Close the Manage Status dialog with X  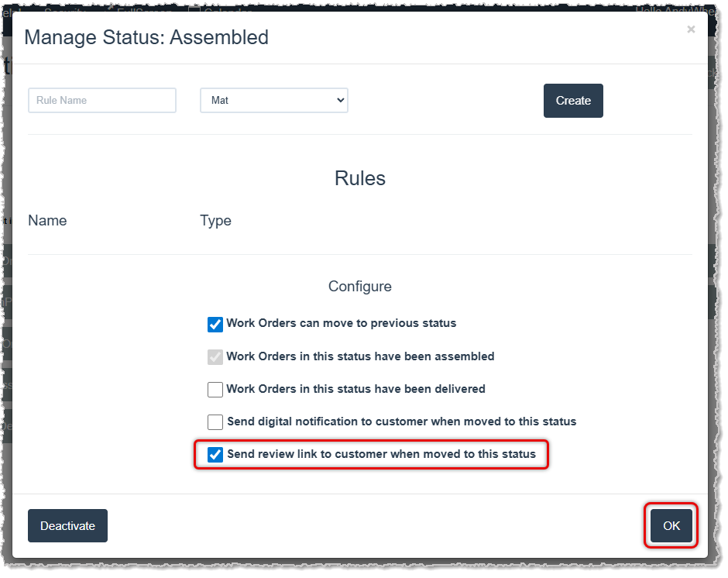[x=691, y=29]
